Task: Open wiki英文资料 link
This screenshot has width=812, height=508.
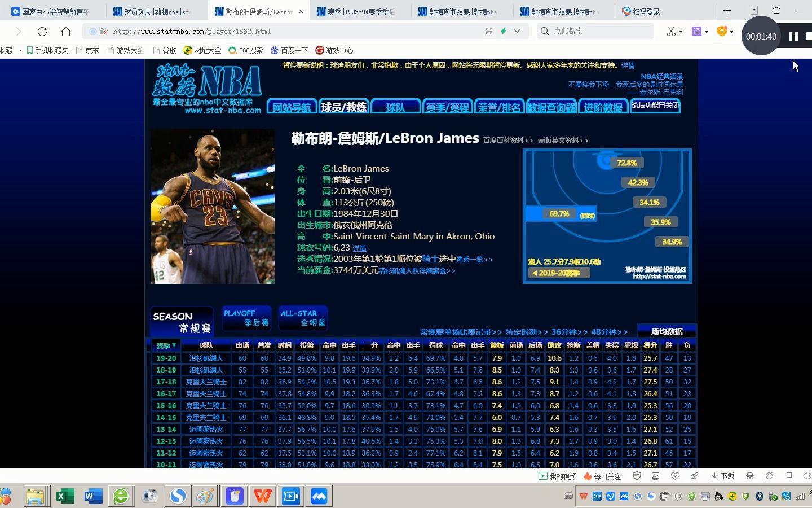Action: (x=563, y=141)
